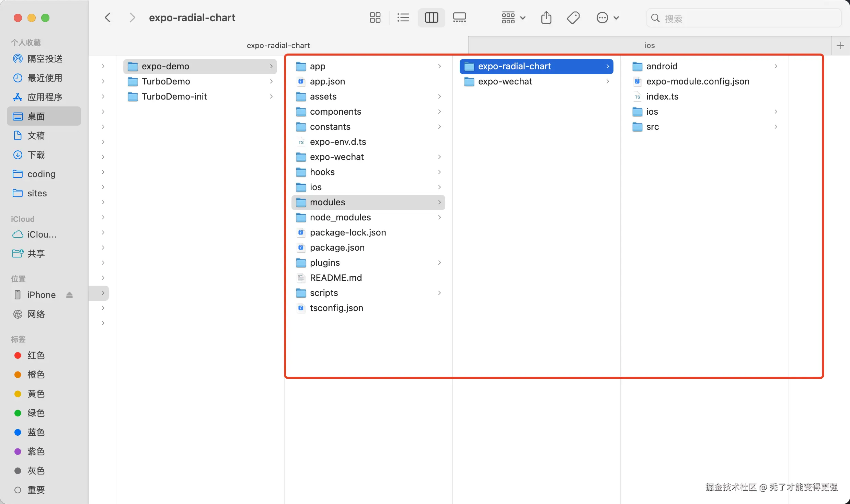Eject the iPhone device
Screen dimensions: 850x504
point(69,295)
